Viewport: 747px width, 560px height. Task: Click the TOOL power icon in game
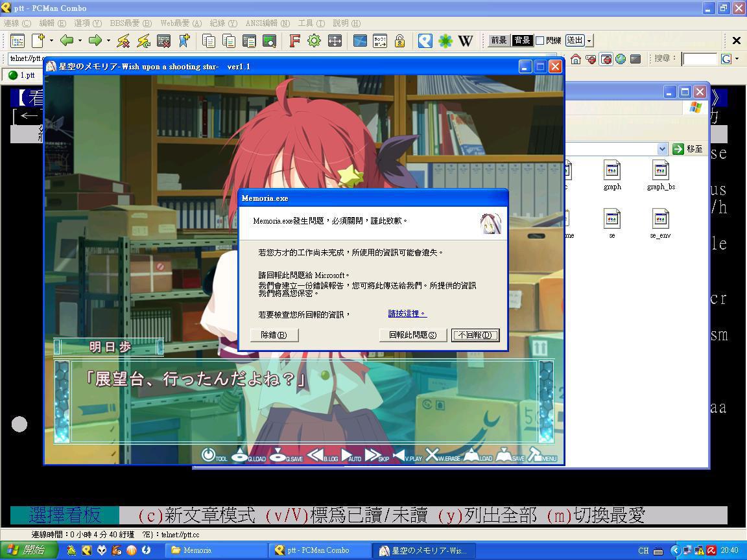(214, 456)
